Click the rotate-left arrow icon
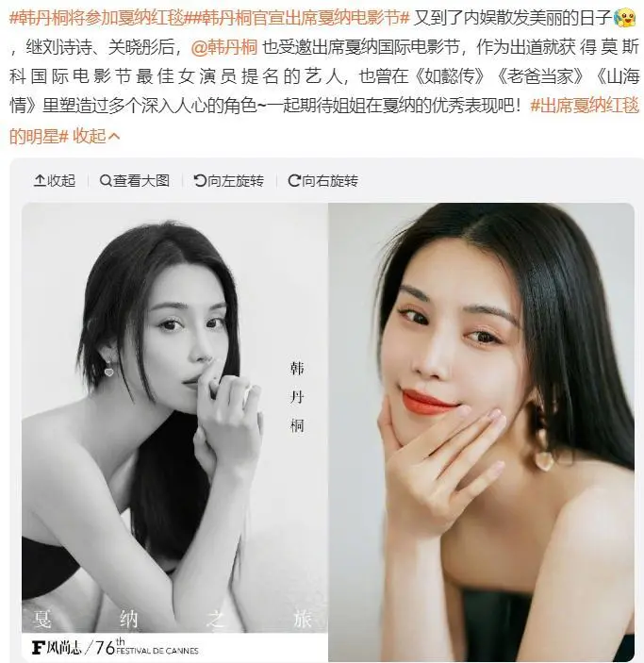644x663 pixels. [x=200, y=181]
